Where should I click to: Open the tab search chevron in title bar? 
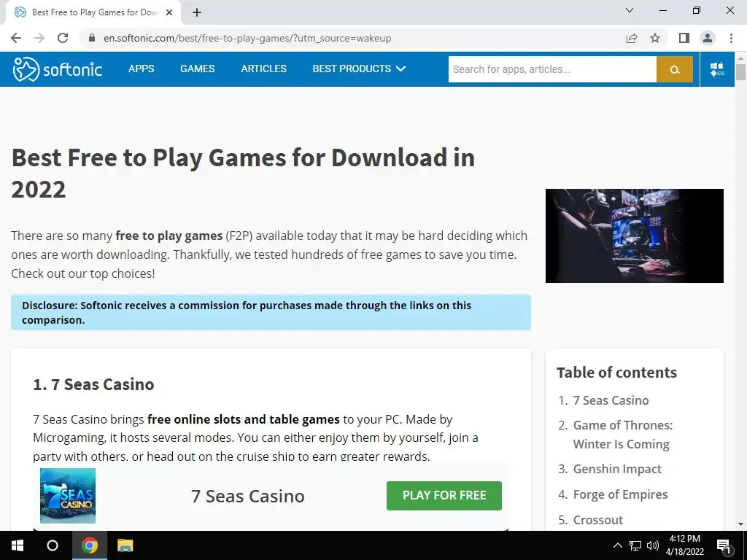click(630, 10)
